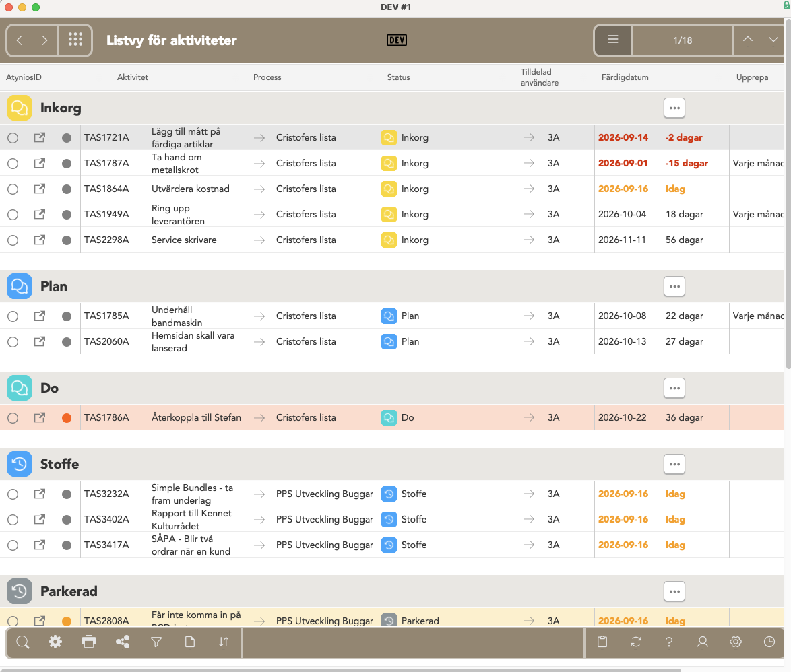
Task: Open the filter funnel icon
Action: [156, 642]
